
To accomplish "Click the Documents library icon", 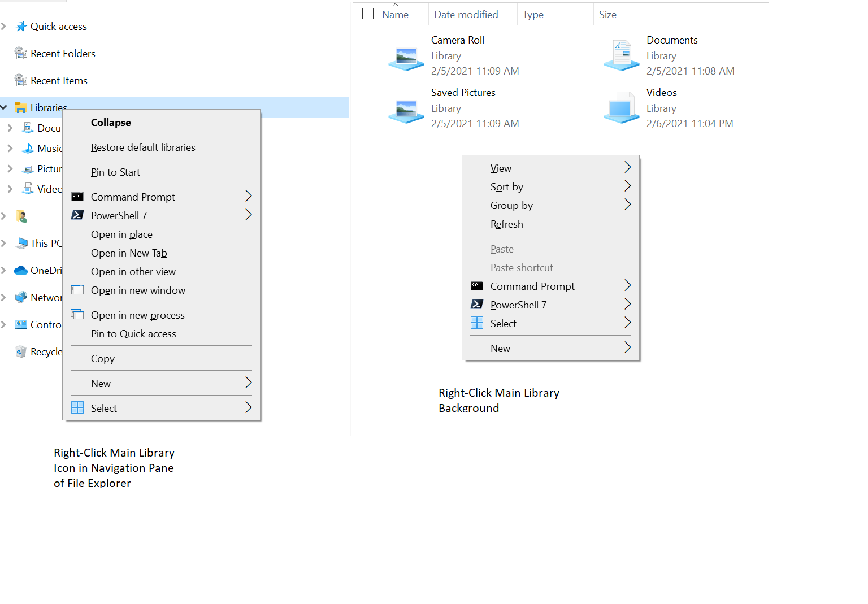I will pyautogui.click(x=621, y=54).
